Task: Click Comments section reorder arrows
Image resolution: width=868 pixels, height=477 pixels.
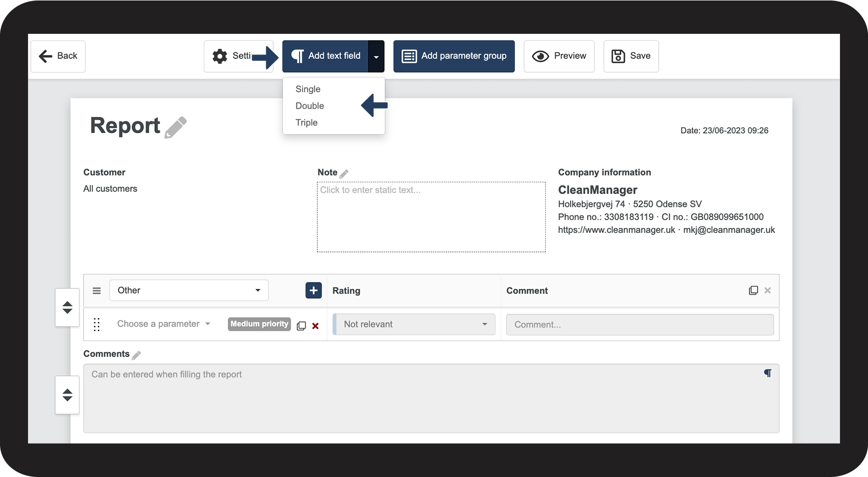Action: (67, 395)
